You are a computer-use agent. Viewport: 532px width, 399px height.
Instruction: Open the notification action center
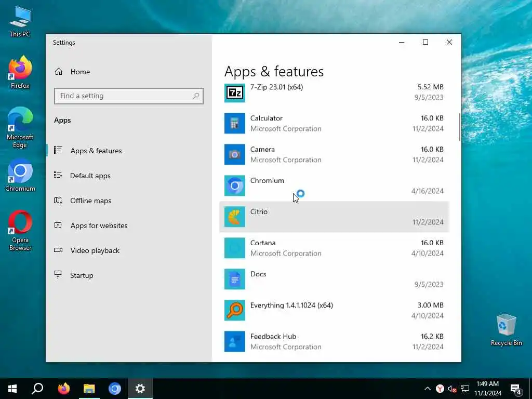pos(516,389)
